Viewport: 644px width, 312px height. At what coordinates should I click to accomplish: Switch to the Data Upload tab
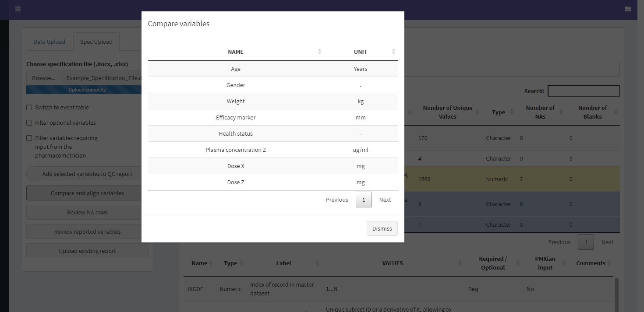49,42
